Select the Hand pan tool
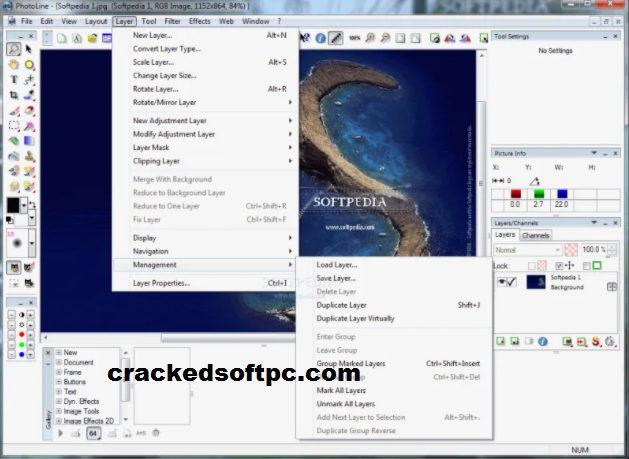 coord(14,65)
